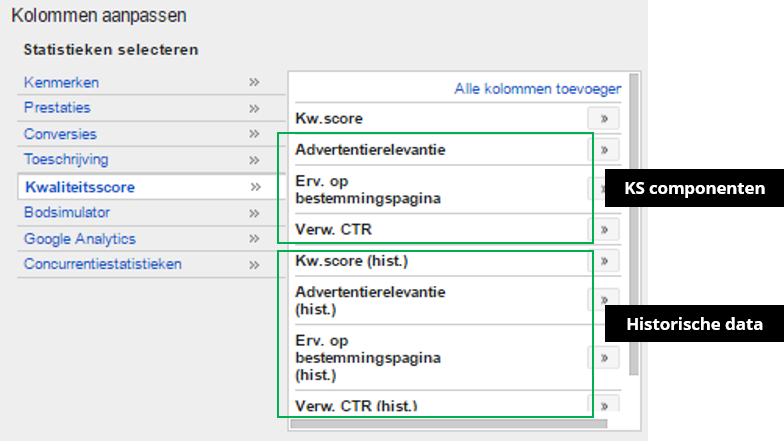Add Erv. op bestemmingspagina column arrow button
This screenshot has width=784, height=441.
[x=603, y=190]
